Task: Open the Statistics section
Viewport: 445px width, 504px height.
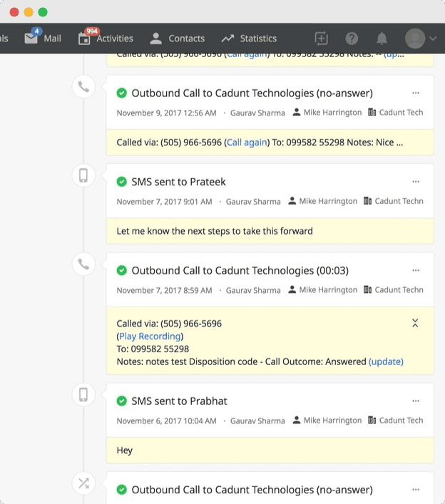Action: click(249, 38)
